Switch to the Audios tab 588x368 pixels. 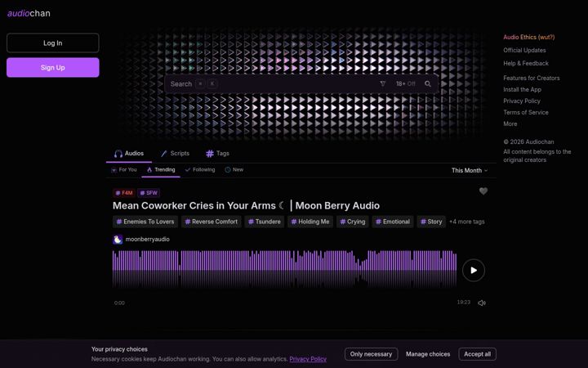coord(129,153)
